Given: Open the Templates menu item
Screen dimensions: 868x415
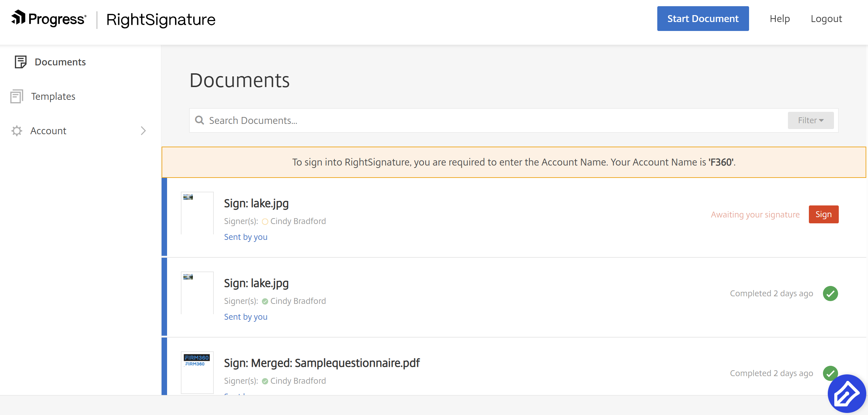Looking at the screenshot, I should [53, 96].
